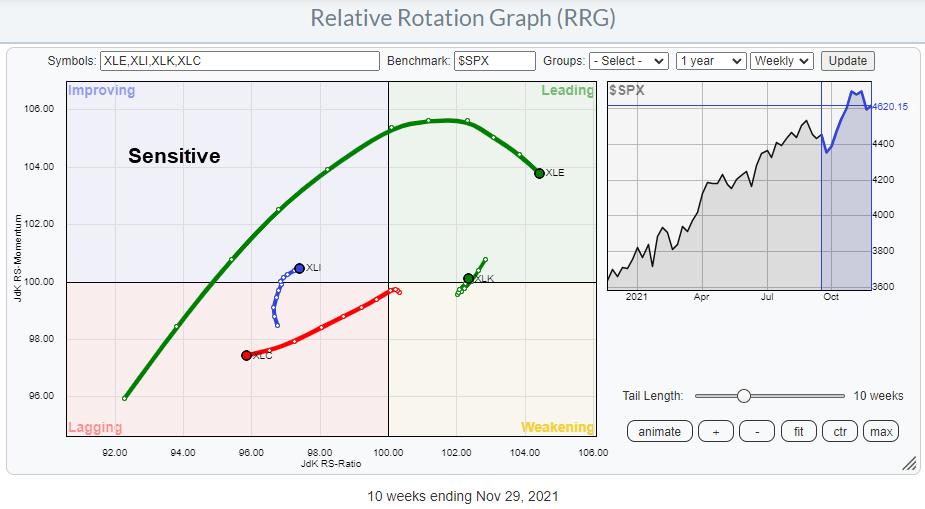Click the XLK green data point
The width and height of the screenshot is (925, 509).
468,278
